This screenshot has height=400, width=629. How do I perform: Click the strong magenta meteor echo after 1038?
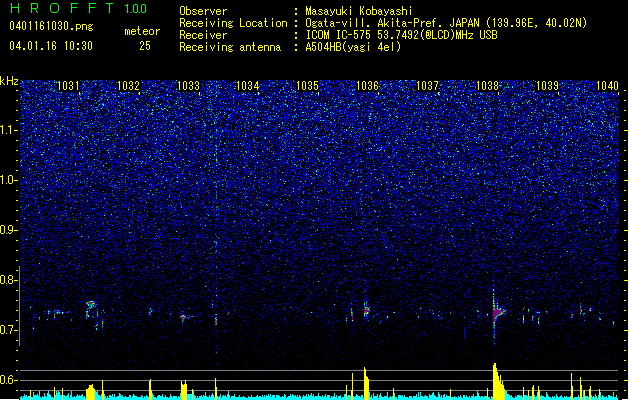[499, 313]
